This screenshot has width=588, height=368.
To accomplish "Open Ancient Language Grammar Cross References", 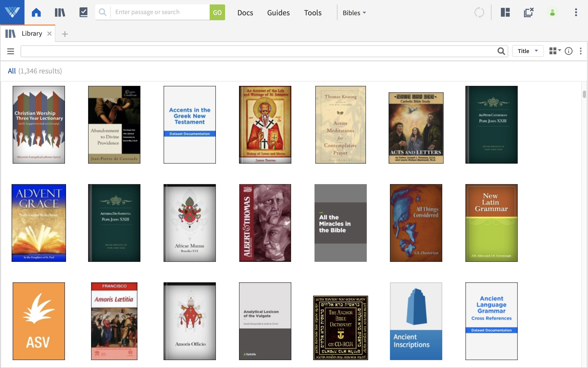I will pos(491,321).
